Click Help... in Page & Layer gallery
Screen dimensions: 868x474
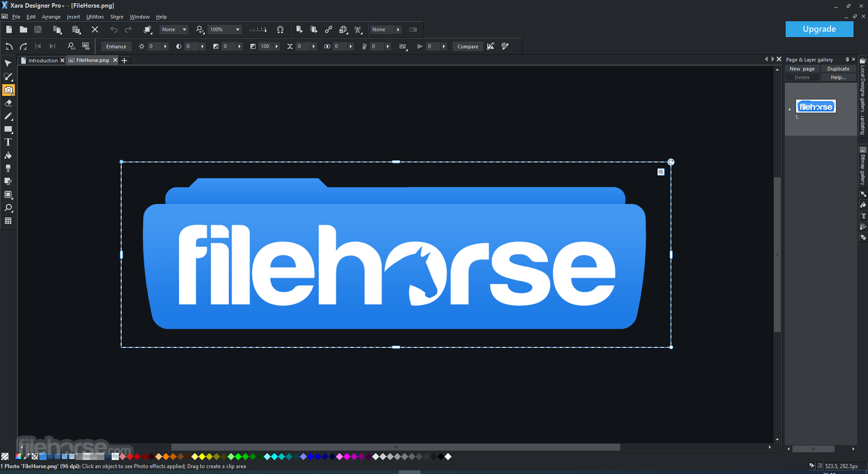pyautogui.click(x=838, y=77)
